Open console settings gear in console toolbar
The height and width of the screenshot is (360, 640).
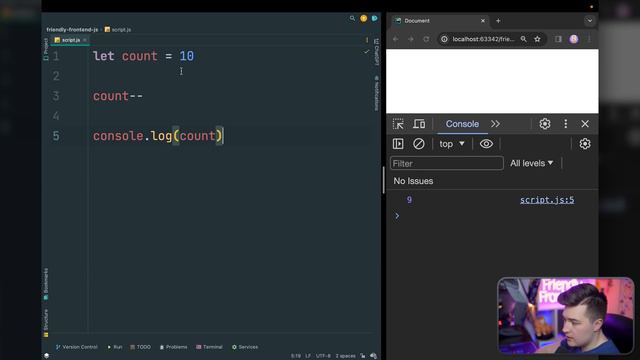(585, 144)
